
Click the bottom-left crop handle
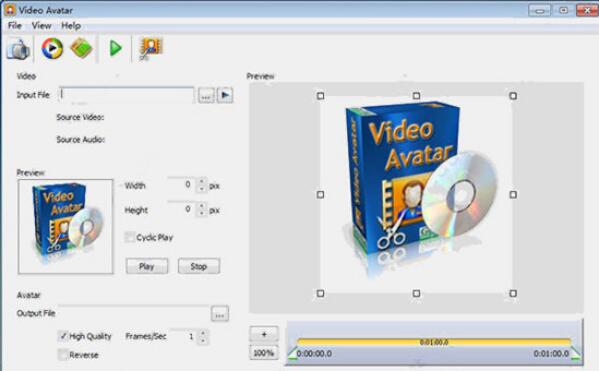point(321,293)
